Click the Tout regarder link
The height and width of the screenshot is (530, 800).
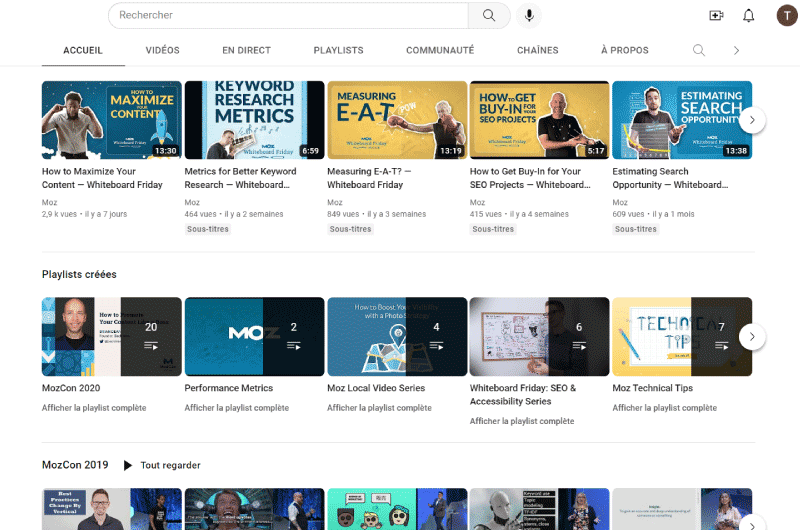[x=170, y=465]
